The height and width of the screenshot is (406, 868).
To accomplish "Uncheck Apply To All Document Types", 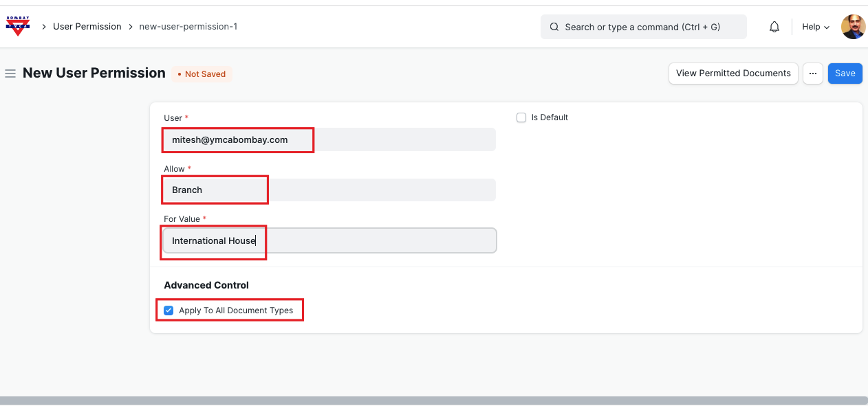I will tap(169, 311).
